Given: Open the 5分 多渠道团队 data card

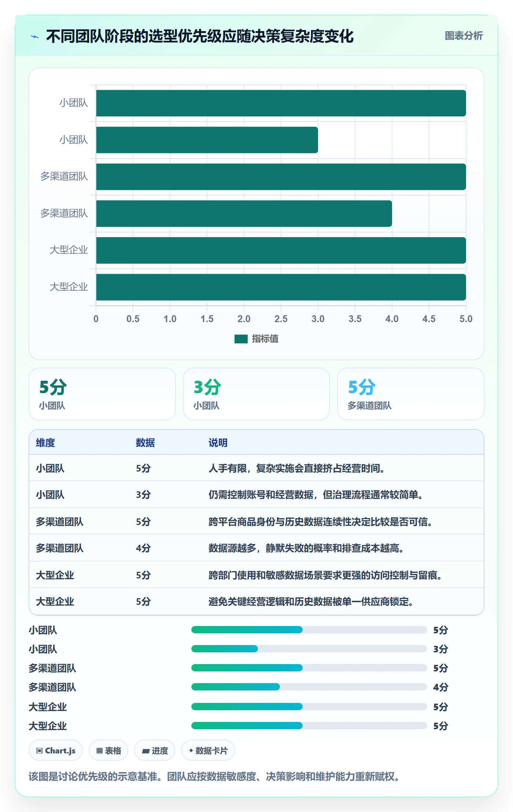Looking at the screenshot, I should click(x=411, y=394).
